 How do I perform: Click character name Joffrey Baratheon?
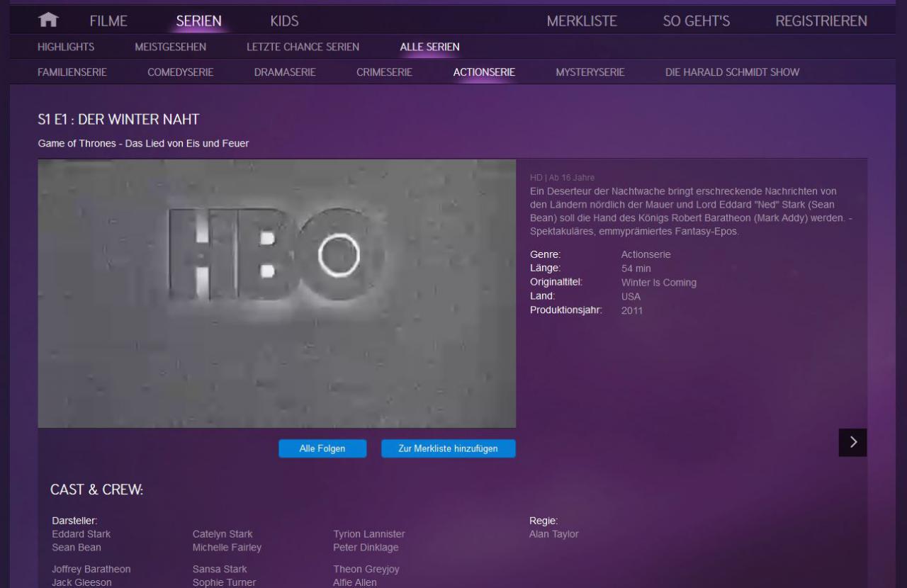click(91, 569)
